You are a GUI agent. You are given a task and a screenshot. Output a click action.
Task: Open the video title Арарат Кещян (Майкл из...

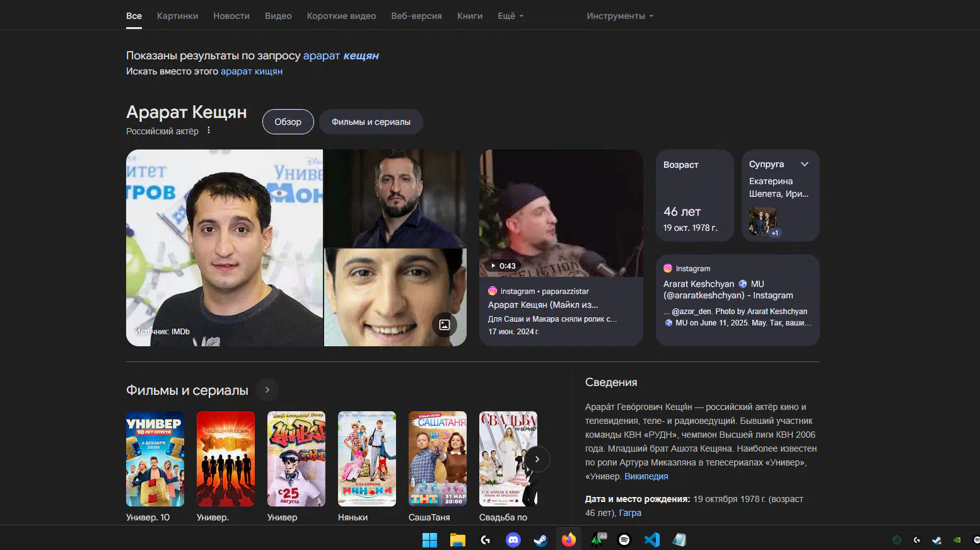coord(543,305)
